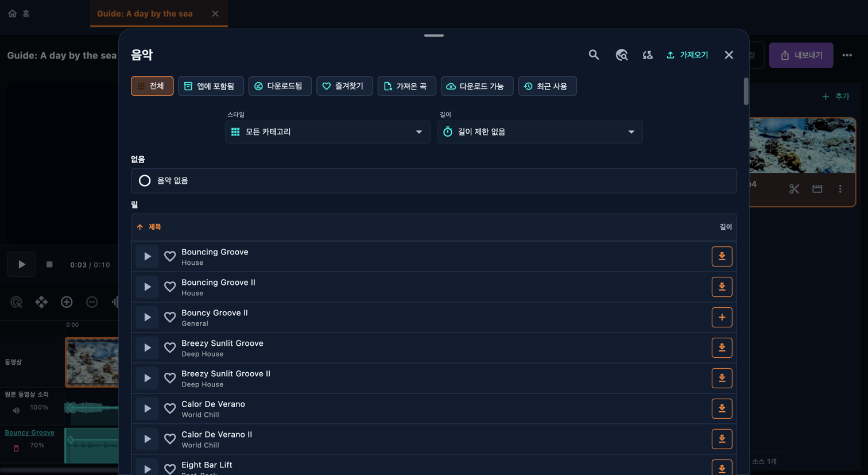Favorite Bouncing Groove II with heart
The image size is (868, 475).
170,287
